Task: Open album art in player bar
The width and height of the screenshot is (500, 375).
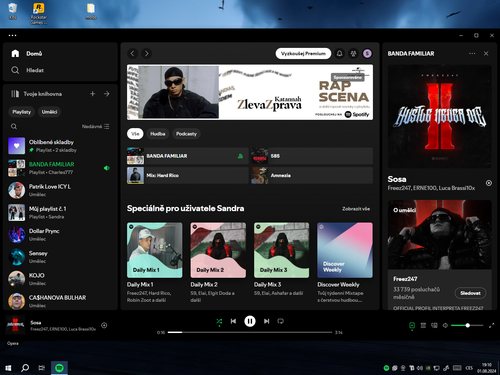Action: point(15,325)
